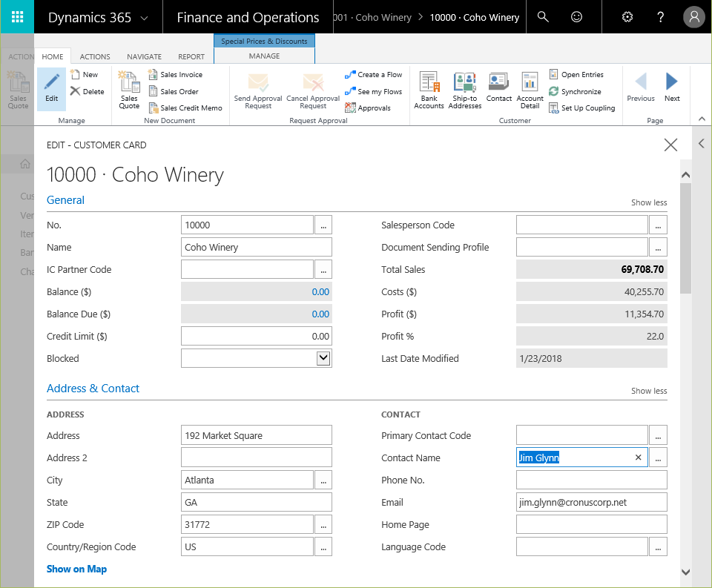712x588 pixels.
Task: Open lookup for Document Sending Profile
Action: [x=658, y=248]
